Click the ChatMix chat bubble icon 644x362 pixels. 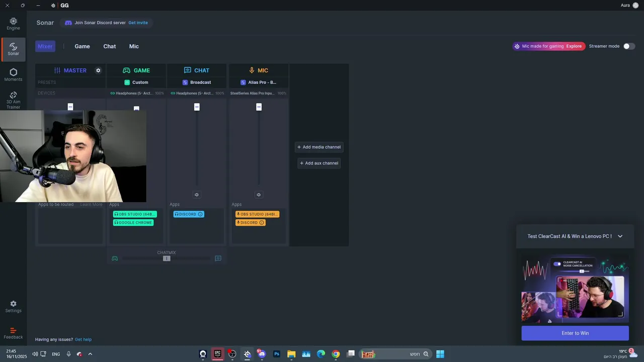pos(218,258)
